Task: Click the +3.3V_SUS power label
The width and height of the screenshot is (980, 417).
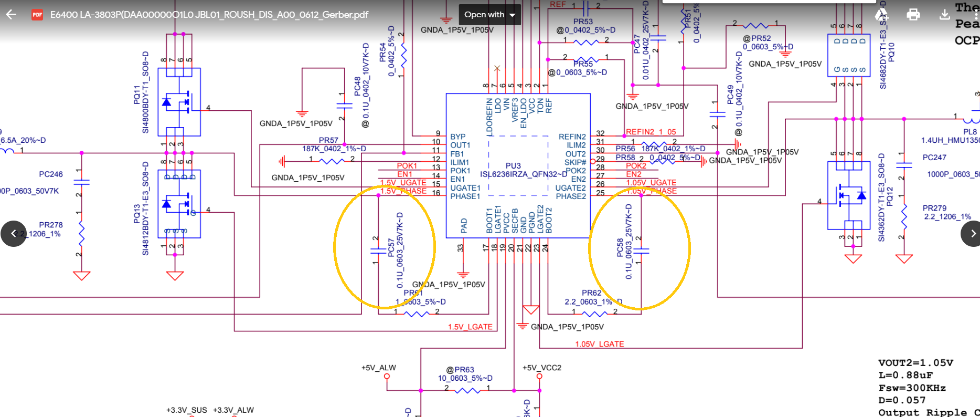Action: [187, 410]
